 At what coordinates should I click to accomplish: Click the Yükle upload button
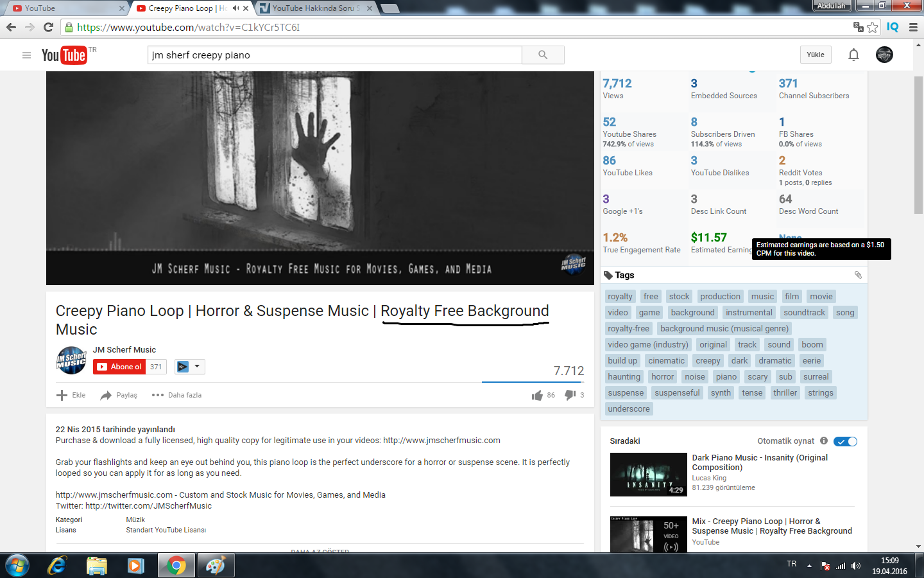point(816,55)
